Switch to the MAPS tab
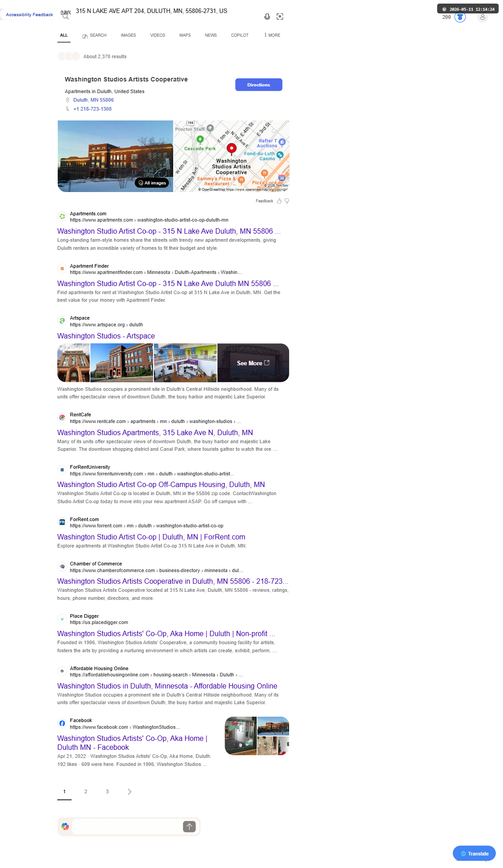 point(185,35)
